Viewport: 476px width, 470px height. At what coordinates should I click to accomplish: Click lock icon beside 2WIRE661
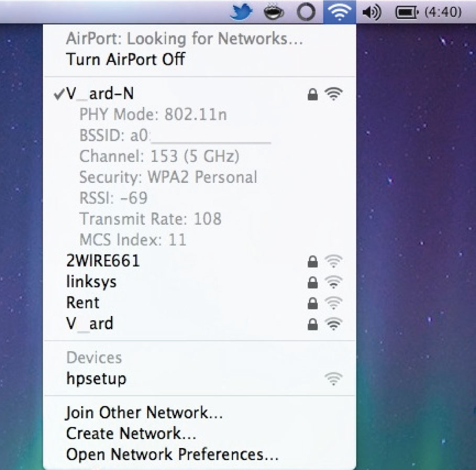(x=313, y=261)
